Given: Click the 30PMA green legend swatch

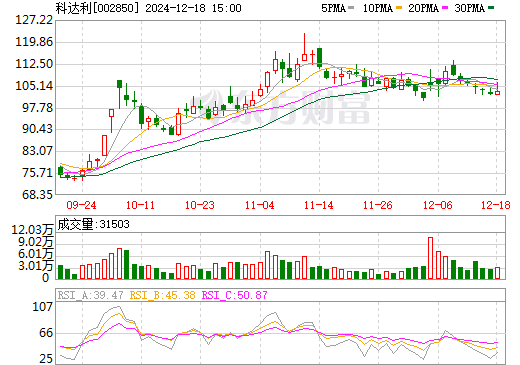Looking at the screenshot, I should click(x=491, y=8).
